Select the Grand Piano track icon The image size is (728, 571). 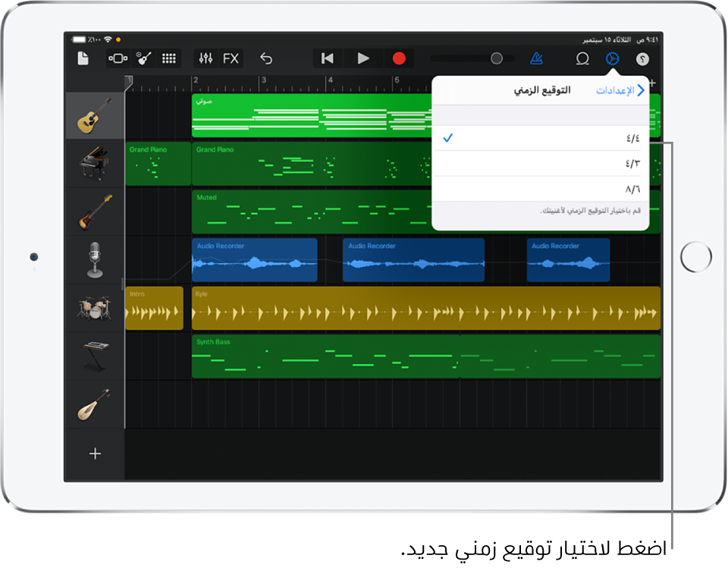93,163
